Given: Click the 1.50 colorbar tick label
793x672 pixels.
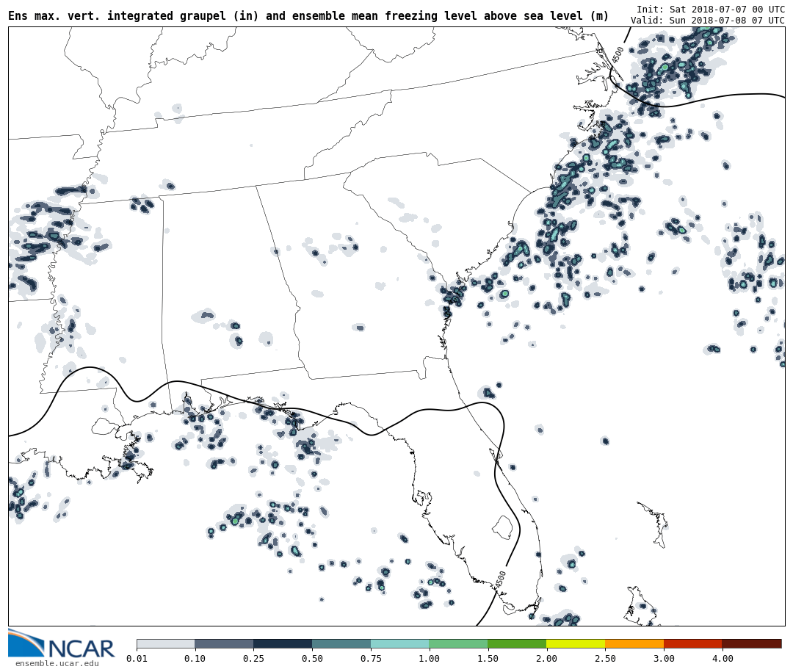Looking at the screenshot, I should click(488, 658).
